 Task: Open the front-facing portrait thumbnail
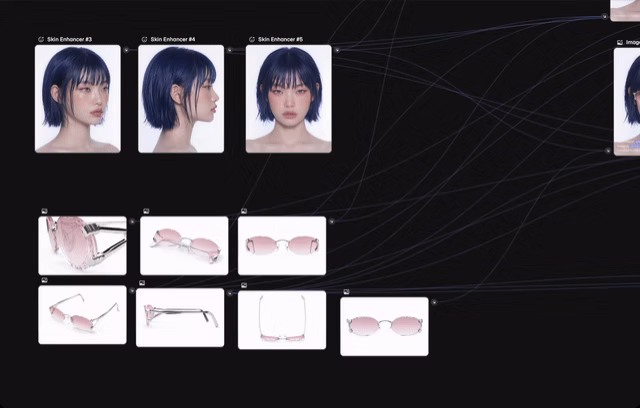pyautogui.click(x=289, y=99)
